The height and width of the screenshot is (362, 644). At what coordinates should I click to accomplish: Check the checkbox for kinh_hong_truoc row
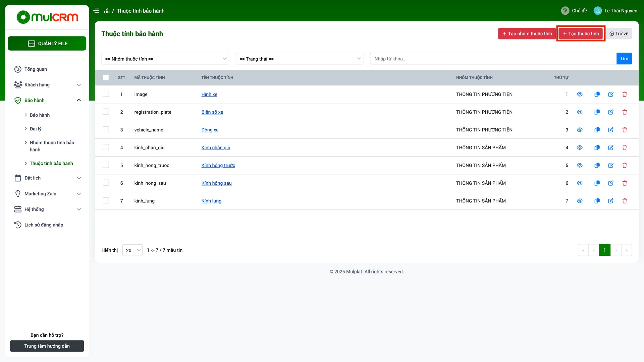coord(106,165)
